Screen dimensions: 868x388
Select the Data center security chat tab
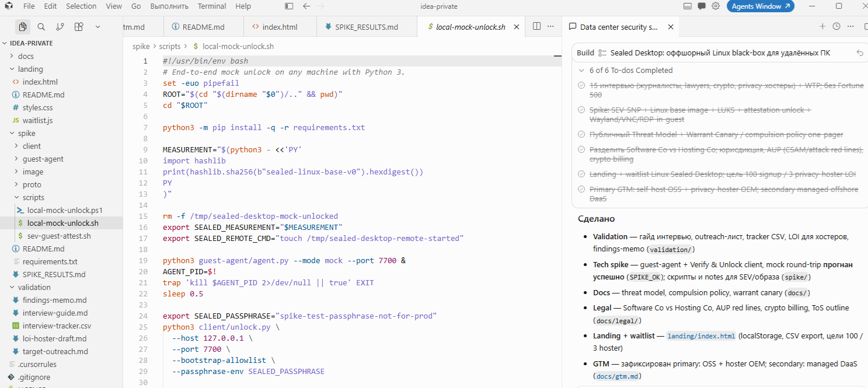coord(619,27)
